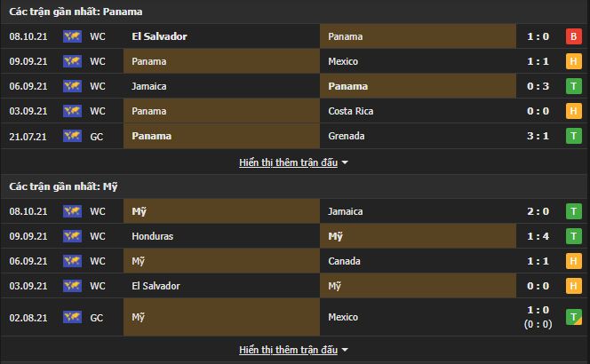Click green T badge on Jamaica-Panama row
The image size is (590, 364).
573,86
